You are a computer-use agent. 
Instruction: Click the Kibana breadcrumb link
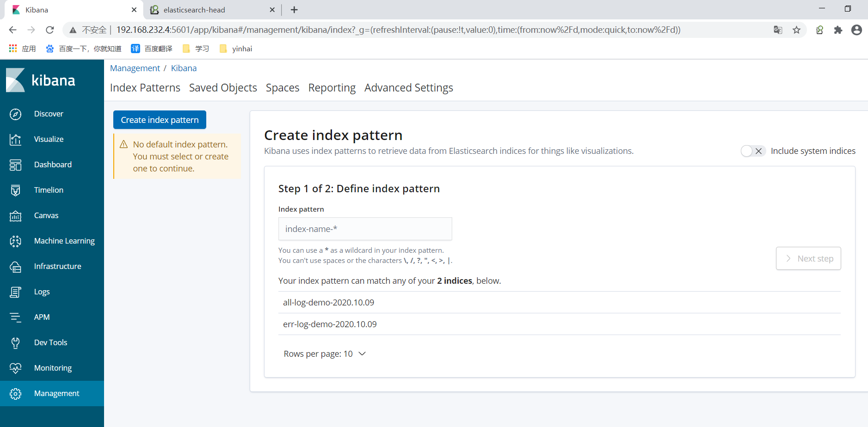point(184,68)
